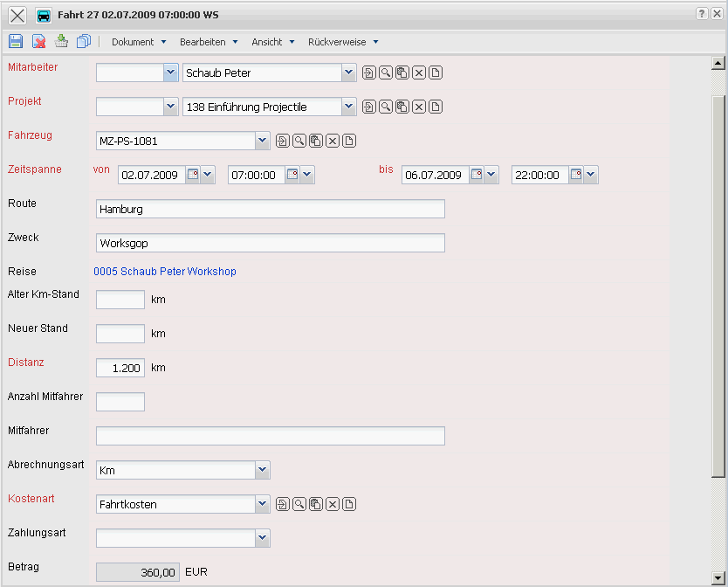The height and width of the screenshot is (587, 728).
Task: Click the save disk icon in toolbar
Action: coord(15,41)
